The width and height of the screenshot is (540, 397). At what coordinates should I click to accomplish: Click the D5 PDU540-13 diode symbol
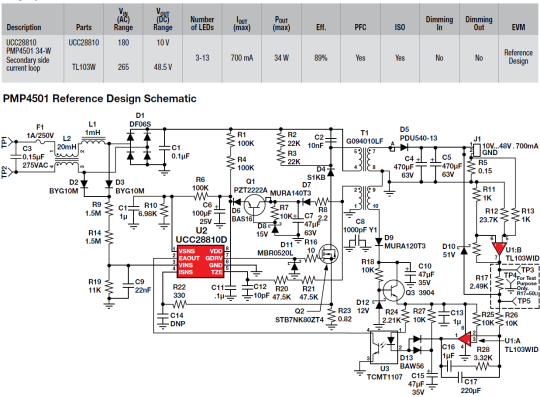[403, 148]
